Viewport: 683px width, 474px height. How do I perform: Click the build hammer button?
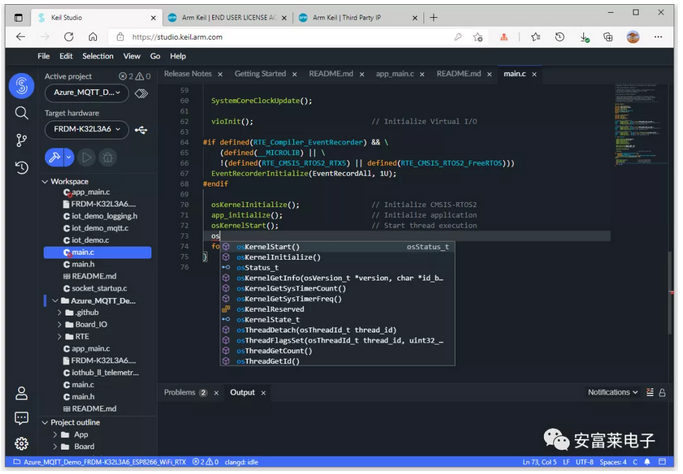point(54,157)
